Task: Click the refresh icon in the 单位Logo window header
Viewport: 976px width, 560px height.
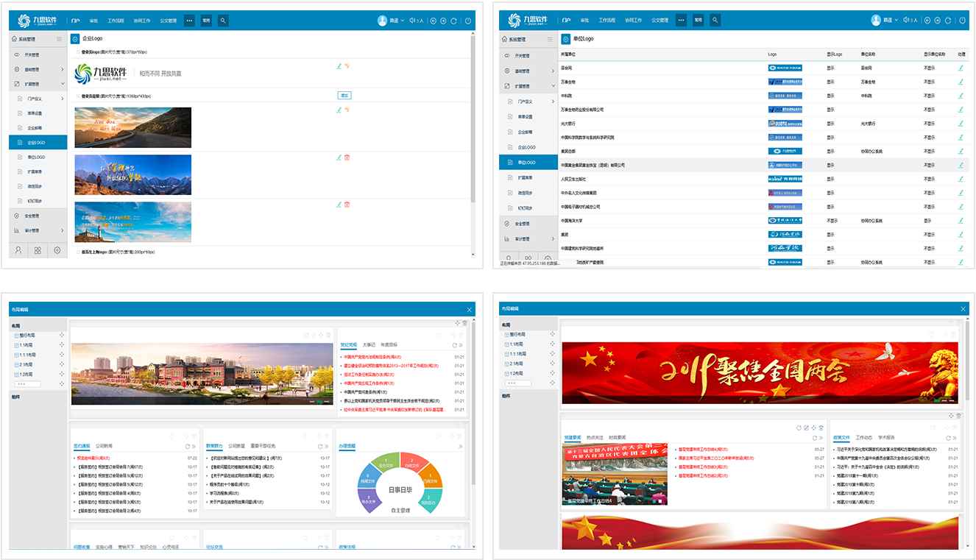Action: click(948, 21)
